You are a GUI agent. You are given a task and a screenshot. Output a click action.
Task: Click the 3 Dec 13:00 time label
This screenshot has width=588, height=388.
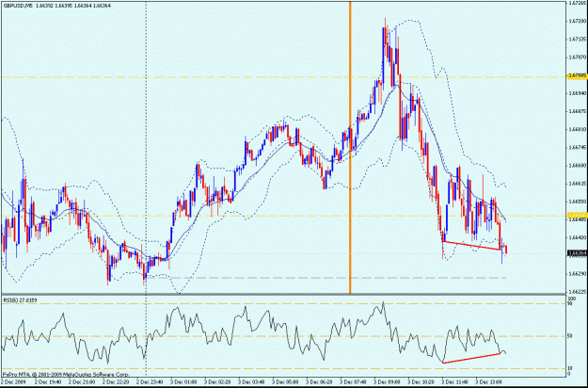[x=489, y=382]
